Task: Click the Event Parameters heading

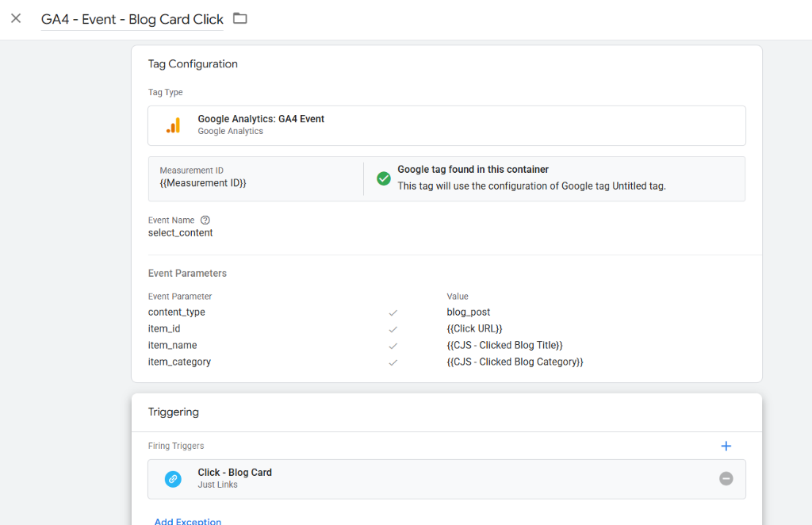Action: (187, 274)
